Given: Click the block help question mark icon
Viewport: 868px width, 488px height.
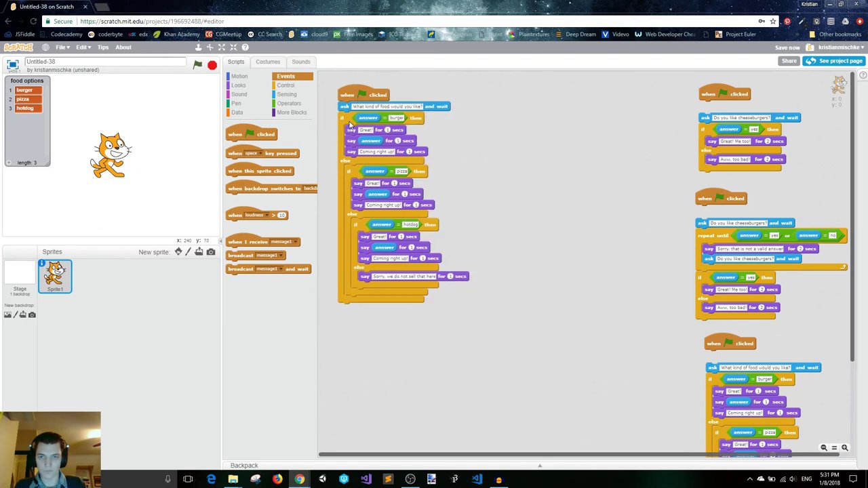Looking at the screenshot, I should point(245,47).
